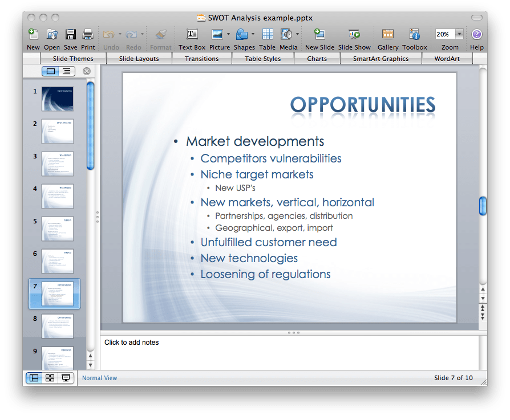Click the Help button
Viewport: 510px width, 420px height.
point(477,34)
